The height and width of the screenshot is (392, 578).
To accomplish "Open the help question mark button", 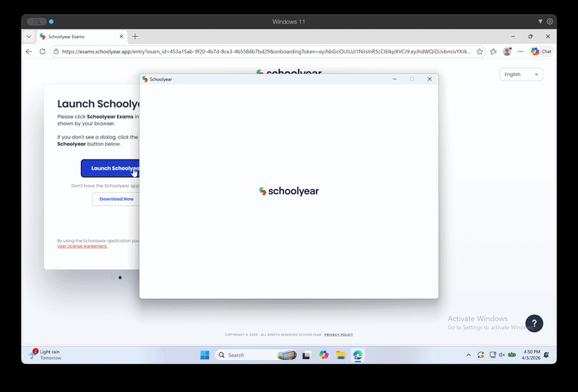I will point(534,323).
